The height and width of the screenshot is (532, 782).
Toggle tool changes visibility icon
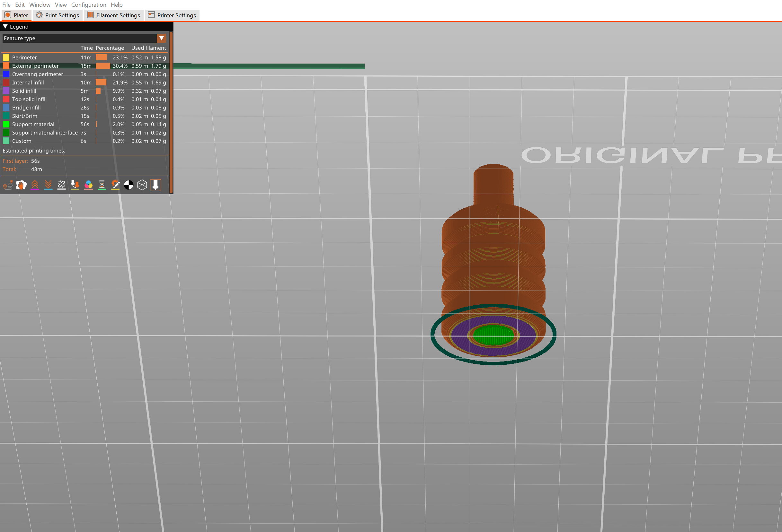pyautogui.click(x=75, y=185)
